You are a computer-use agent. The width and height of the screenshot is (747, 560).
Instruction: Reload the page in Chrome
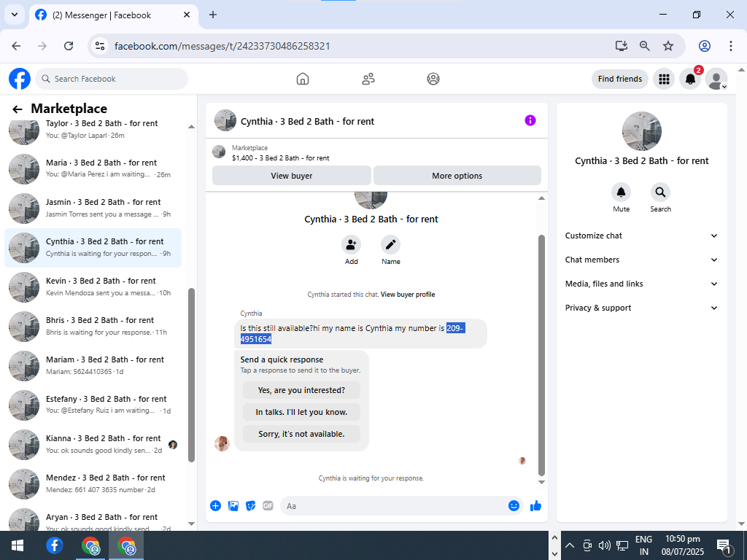click(x=69, y=46)
